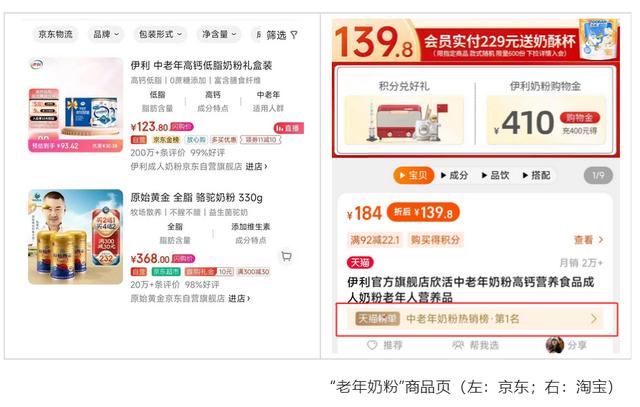This screenshot has height=407, width=640.
Task: Switch to the 成分 tab
Action: click(454, 176)
